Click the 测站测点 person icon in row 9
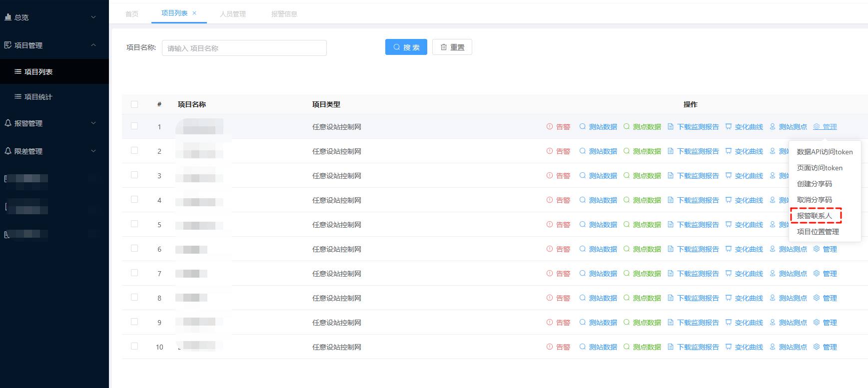 click(x=773, y=323)
